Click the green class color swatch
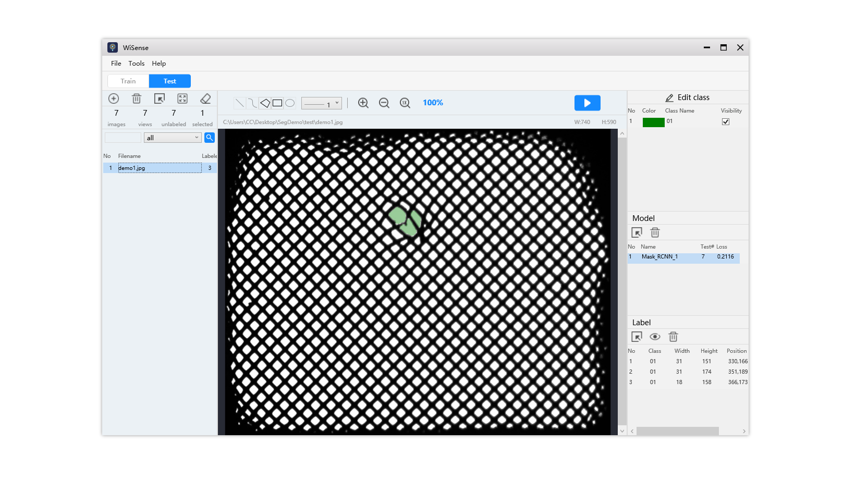The height and width of the screenshot is (480, 868). coord(653,122)
